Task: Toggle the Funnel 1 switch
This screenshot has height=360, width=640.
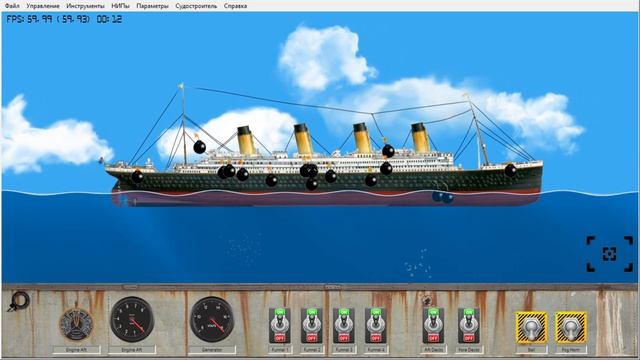Action: tap(280, 325)
